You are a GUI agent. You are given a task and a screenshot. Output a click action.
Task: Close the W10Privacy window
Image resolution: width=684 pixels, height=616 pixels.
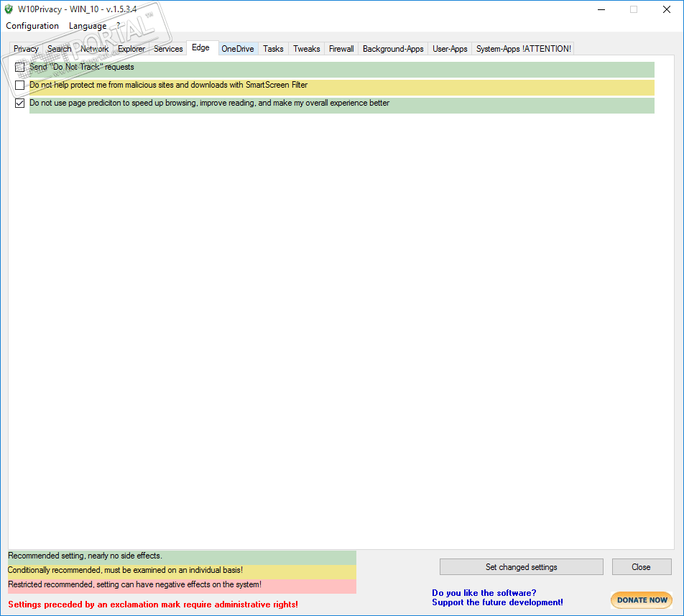(666, 9)
